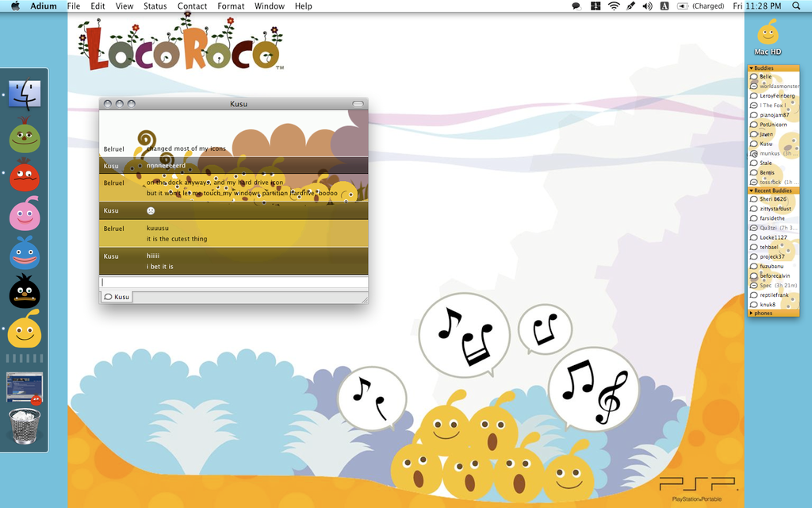Open the Edit menu
Viewport: 812px width, 508px height.
[98, 6]
